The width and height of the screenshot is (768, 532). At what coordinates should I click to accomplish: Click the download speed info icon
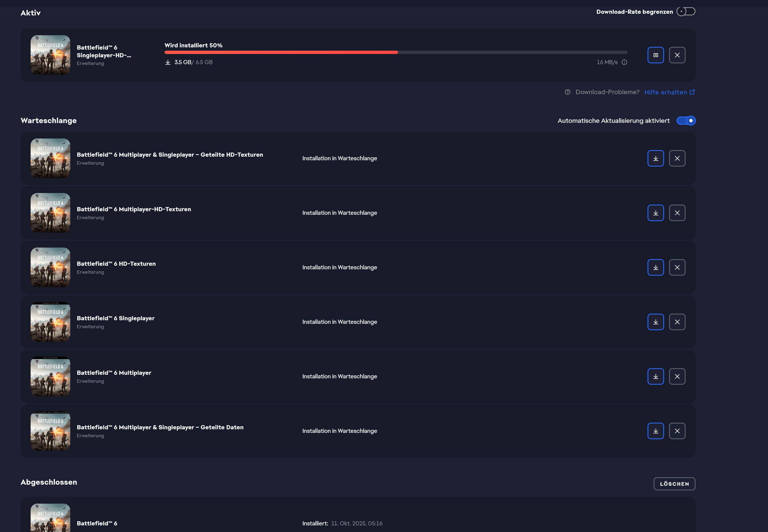click(624, 62)
